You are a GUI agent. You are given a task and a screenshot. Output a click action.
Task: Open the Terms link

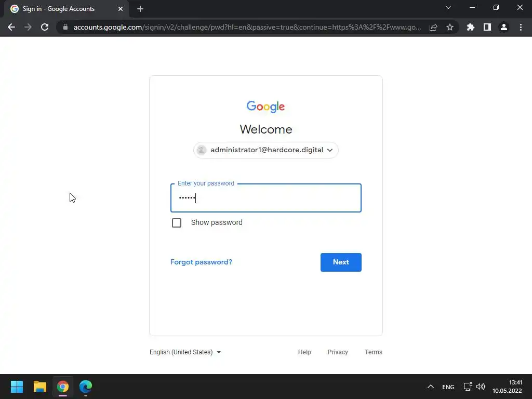pos(373,352)
